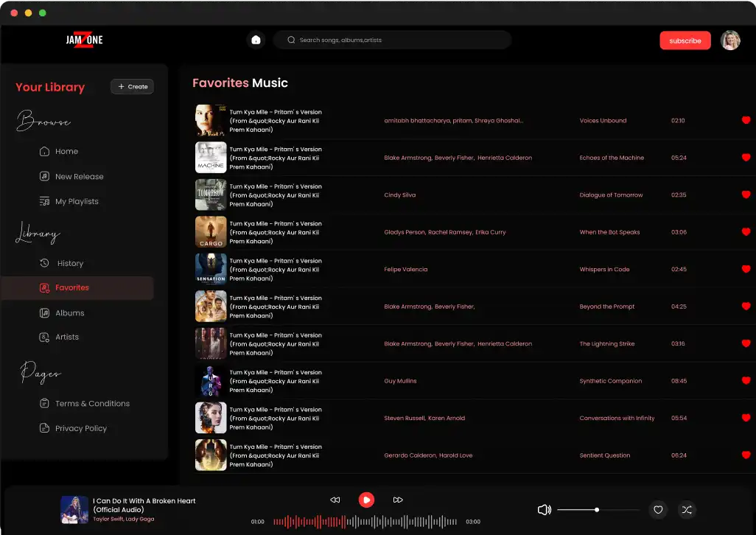Skip to next track with fast-forward icon
This screenshot has height=535, width=756.
point(398,500)
